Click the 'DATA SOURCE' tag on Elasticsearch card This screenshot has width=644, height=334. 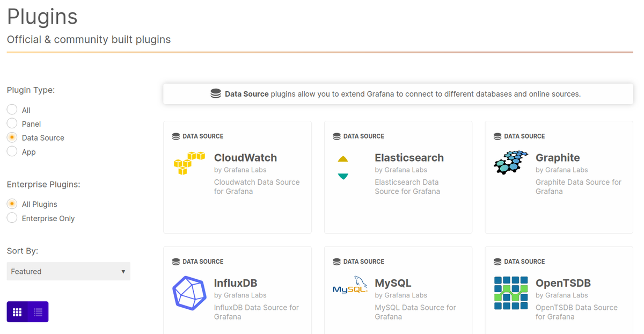[364, 136]
